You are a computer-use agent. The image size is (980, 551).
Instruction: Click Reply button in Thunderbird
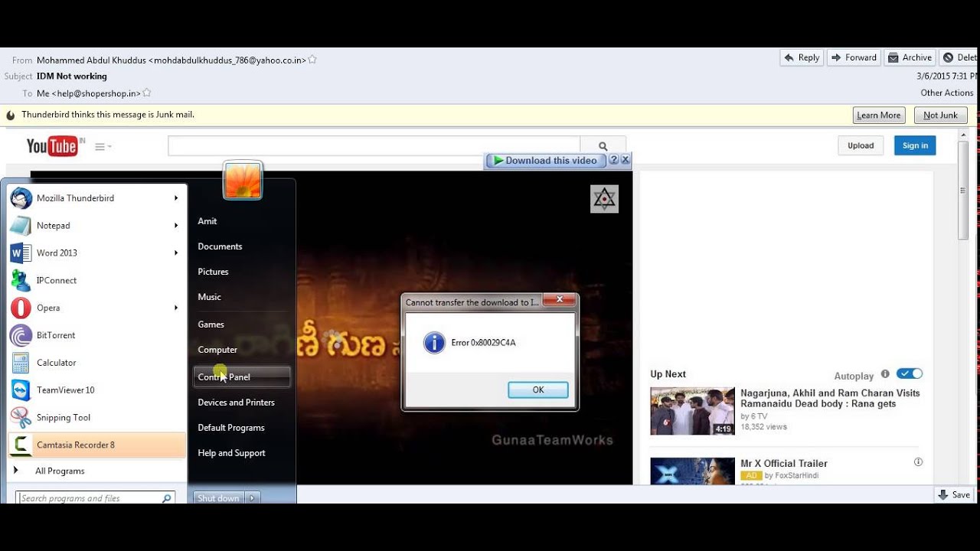802,57
